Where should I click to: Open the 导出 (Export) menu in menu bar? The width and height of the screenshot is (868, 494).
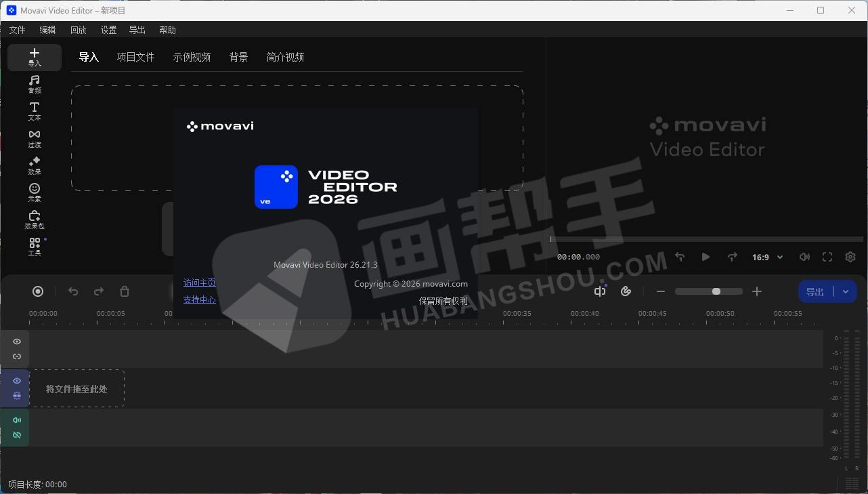(x=137, y=30)
